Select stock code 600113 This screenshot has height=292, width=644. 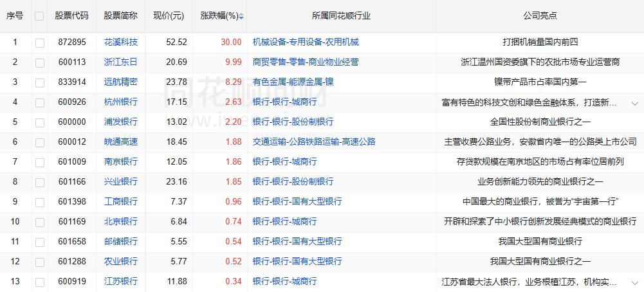tap(71, 62)
